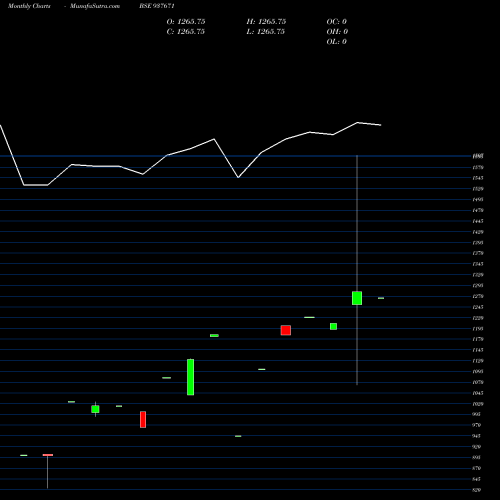This screenshot has height=500, width=500.
Task: Click the high price H: 1265.75
Action: click(266, 22)
